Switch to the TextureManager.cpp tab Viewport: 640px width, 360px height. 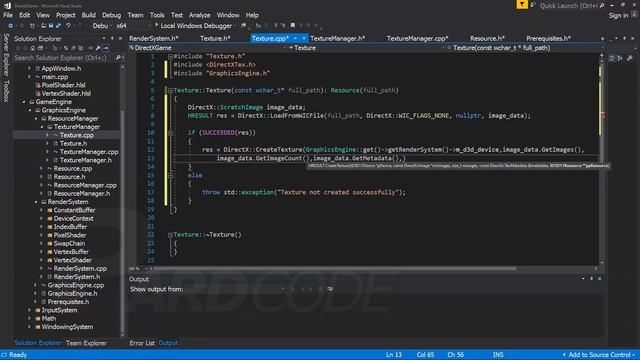(x=417, y=38)
